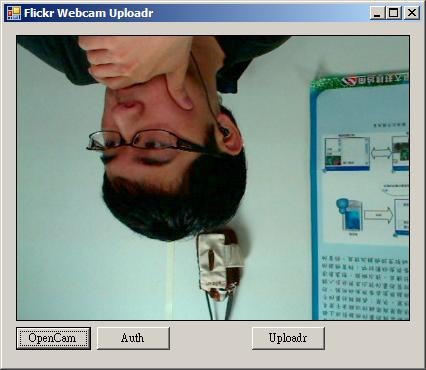Click the OpenCam button
426x370 pixels.
click(x=53, y=338)
